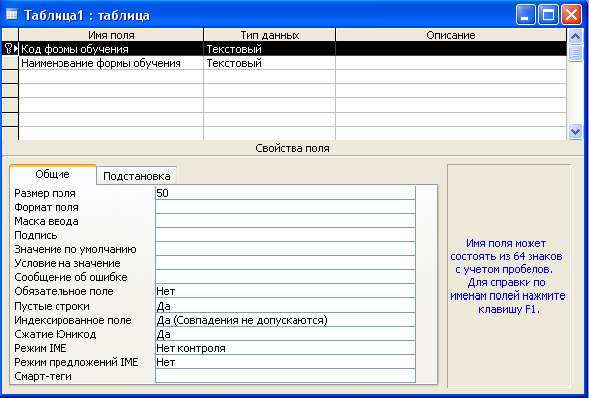Image resolution: width=589 pixels, height=398 pixels.
Task: Select the Наименование формы обучения field name
Action: (x=111, y=63)
